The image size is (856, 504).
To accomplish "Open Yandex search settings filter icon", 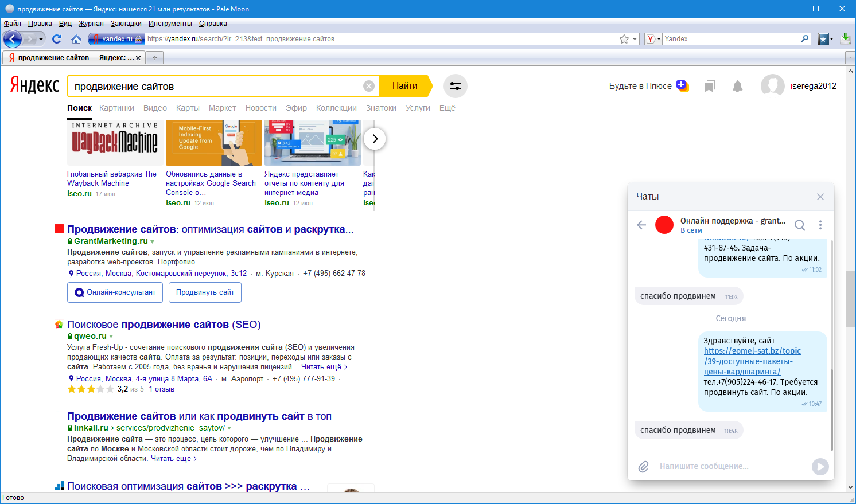I will coord(456,86).
